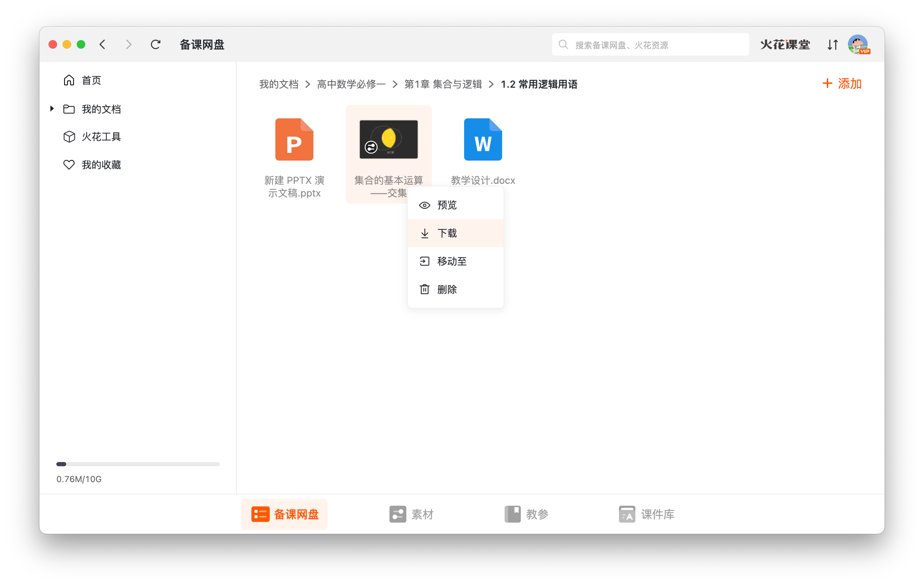
Task: Minimize the window with the yellow button
Action: tap(67, 44)
